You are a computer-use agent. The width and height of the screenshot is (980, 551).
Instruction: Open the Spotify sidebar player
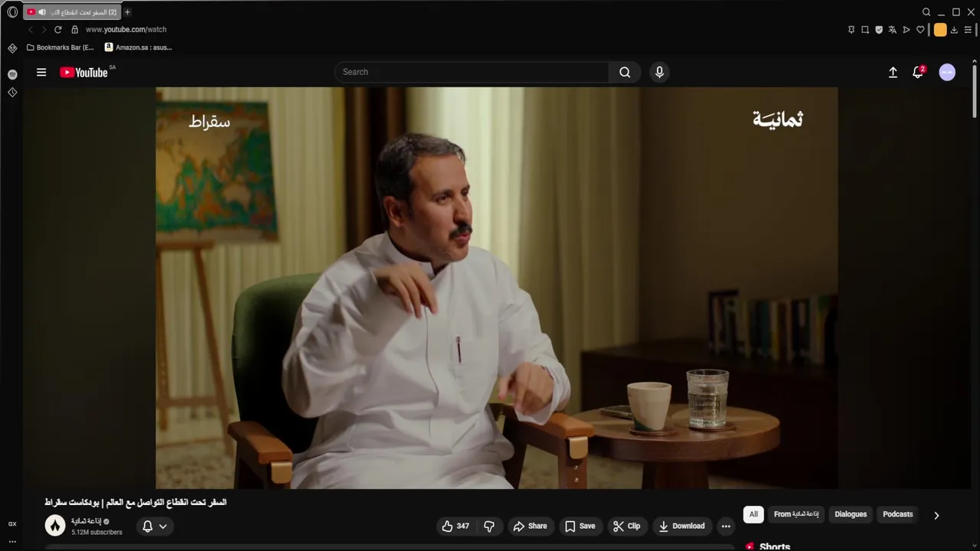coord(12,74)
